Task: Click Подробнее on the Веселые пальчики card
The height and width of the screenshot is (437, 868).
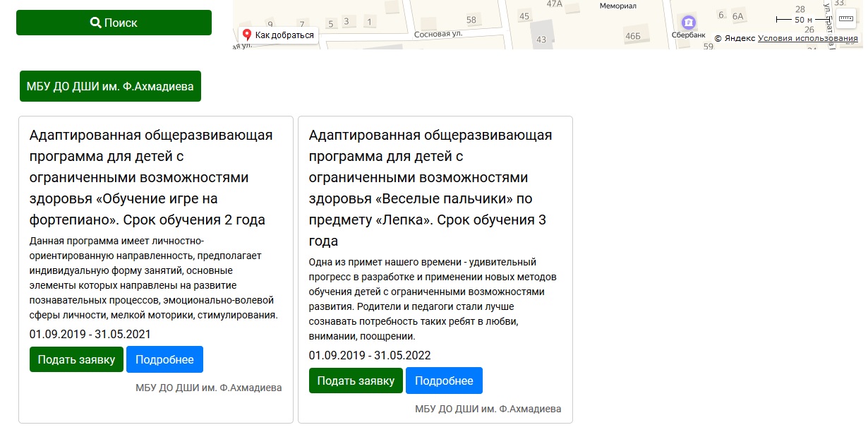Action: 444,381
